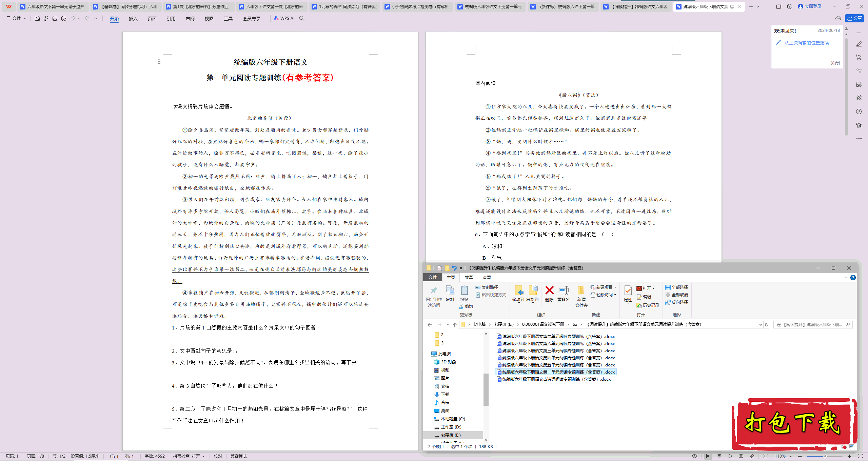Click the fit-page icon beside zoom percentage
Viewport: 868px width, 461px height.
pyautogui.click(x=766, y=456)
